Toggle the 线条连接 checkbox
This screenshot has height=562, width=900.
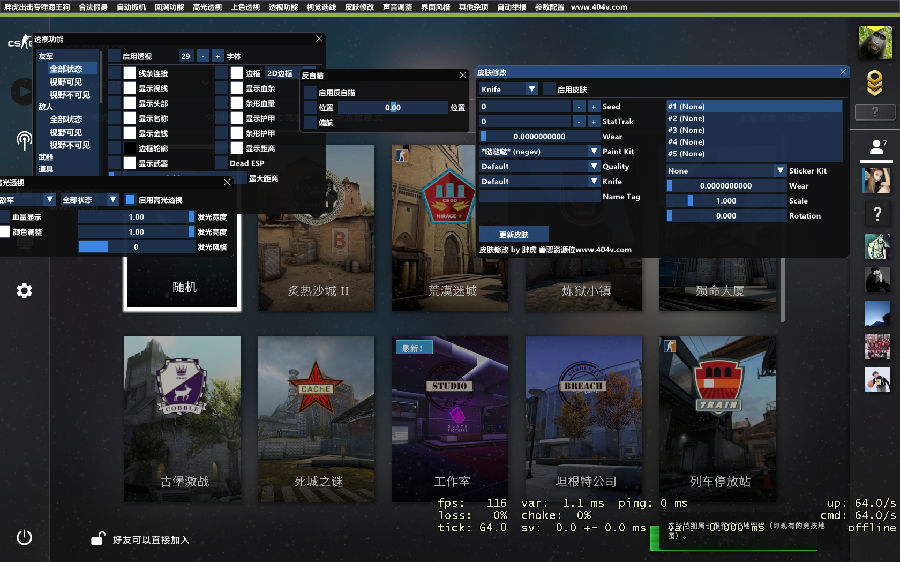(x=114, y=73)
